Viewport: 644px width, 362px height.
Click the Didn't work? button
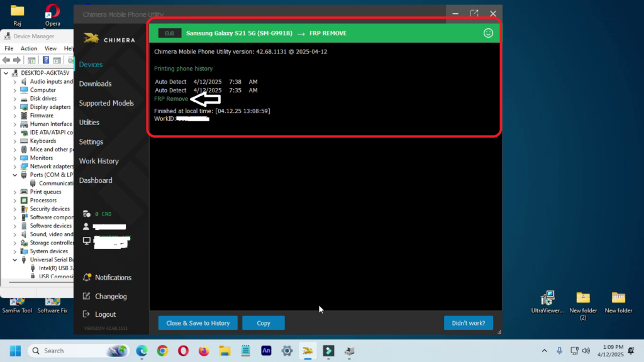click(x=468, y=323)
